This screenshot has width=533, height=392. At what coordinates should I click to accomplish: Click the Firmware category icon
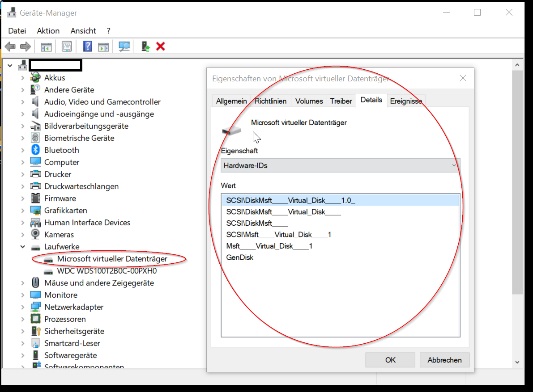(x=35, y=198)
